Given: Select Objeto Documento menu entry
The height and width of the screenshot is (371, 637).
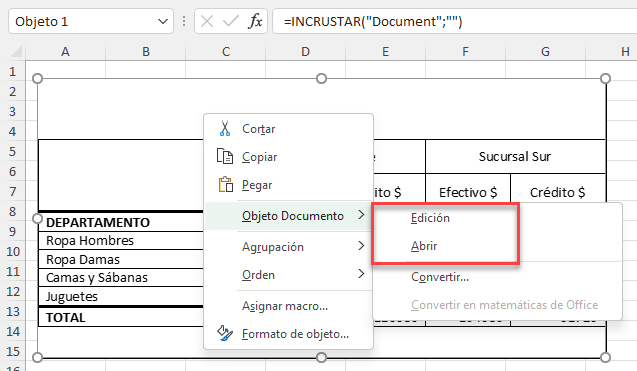Looking at the screenshot, I should [x=288, y=216].
